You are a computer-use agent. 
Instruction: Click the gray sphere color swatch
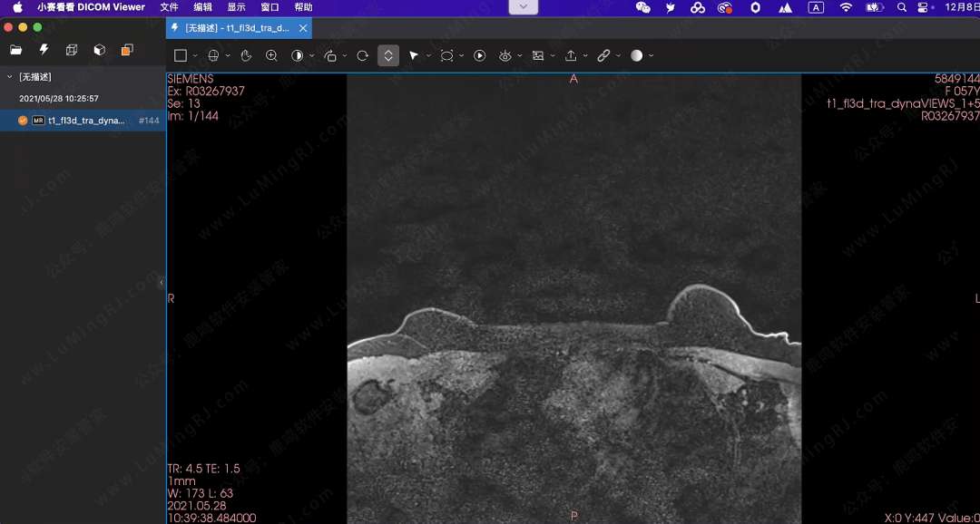636,56
